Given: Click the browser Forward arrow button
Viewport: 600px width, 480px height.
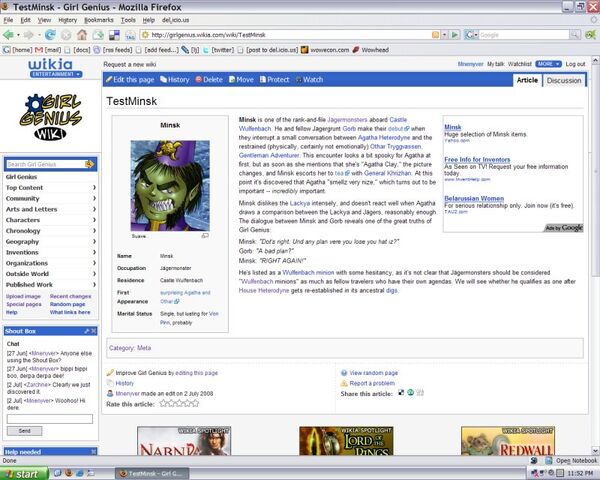Looking at the screenshot, I should 29,35.
